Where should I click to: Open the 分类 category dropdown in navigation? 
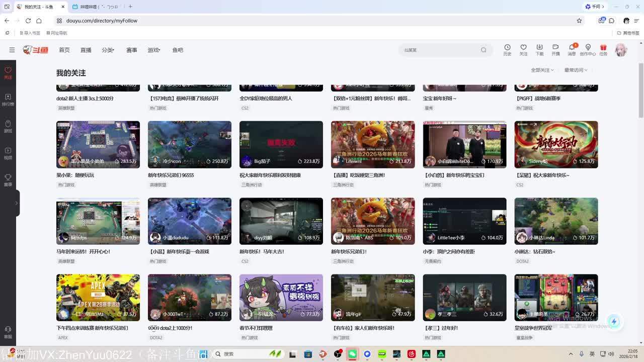(x=108, y=50)
